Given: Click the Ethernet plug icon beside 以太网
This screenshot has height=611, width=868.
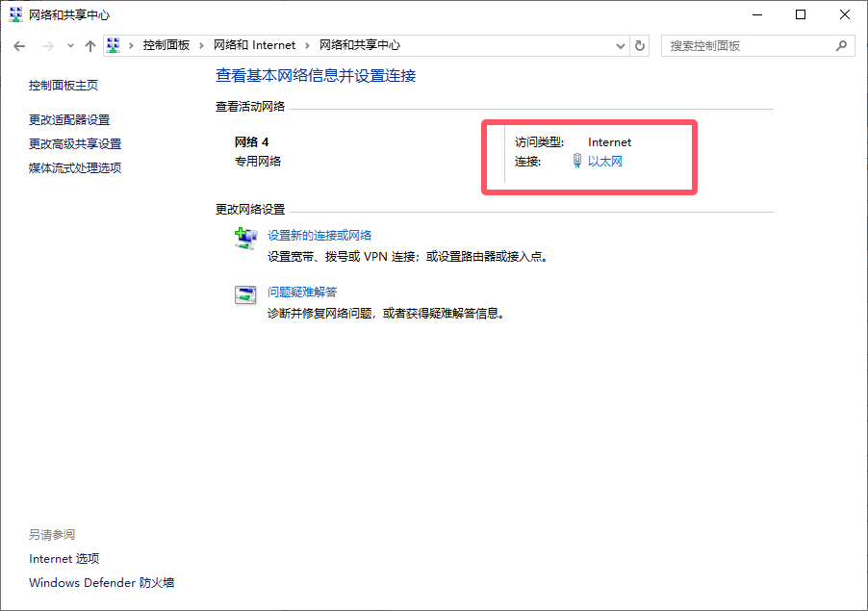Looking at the screenshot, I should 577,162.
